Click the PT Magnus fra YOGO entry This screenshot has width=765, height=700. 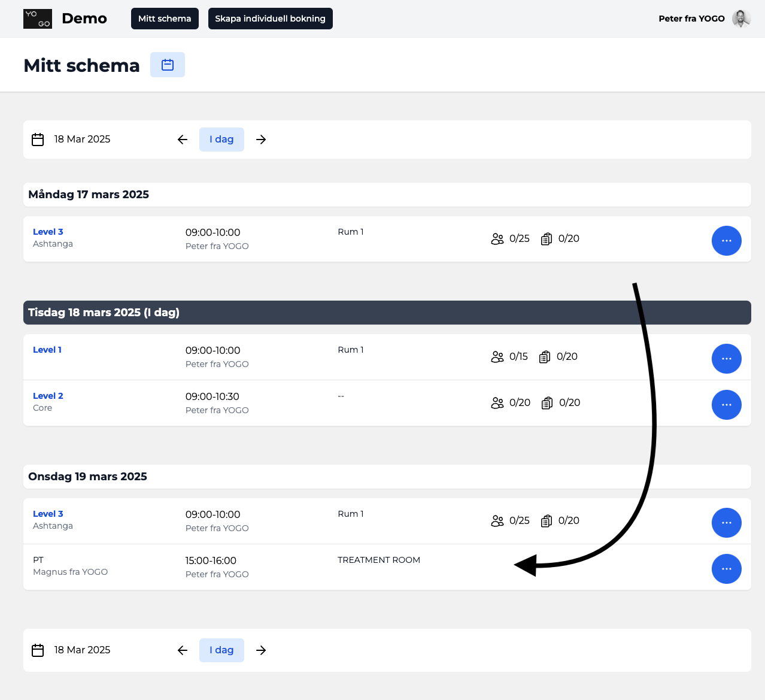click(70, 566)
